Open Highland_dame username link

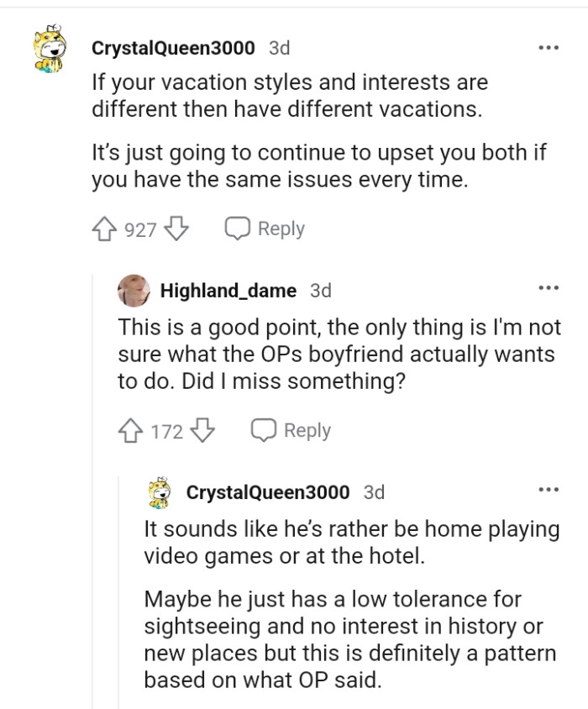(228, 291)
